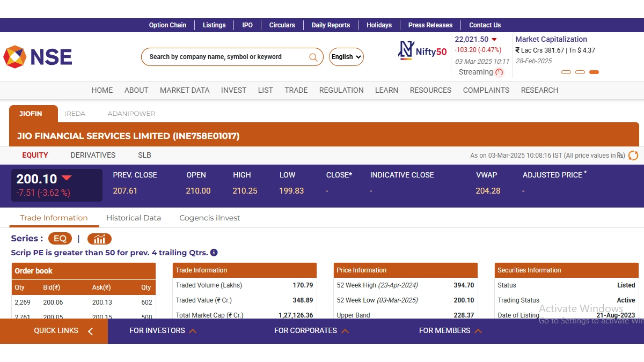Click the streaming status indicator icon
This screenshot has height=362, width=644.
(x=499, y=72)
